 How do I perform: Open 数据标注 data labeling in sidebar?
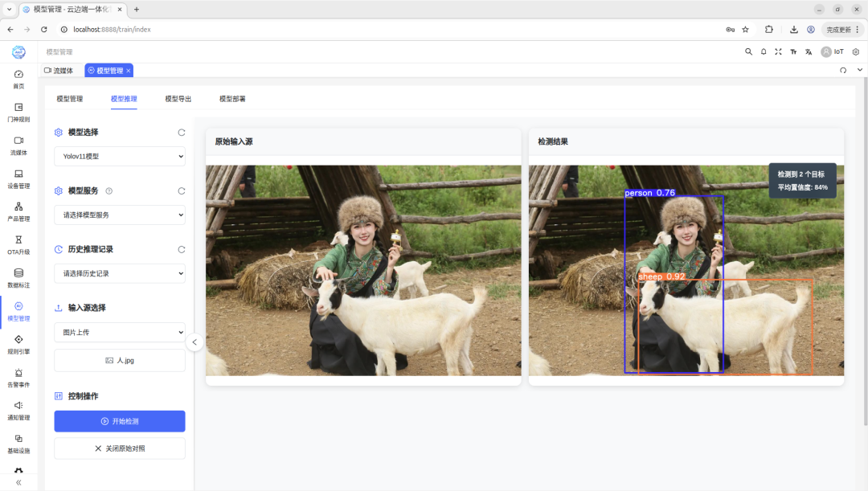(18, 277)
